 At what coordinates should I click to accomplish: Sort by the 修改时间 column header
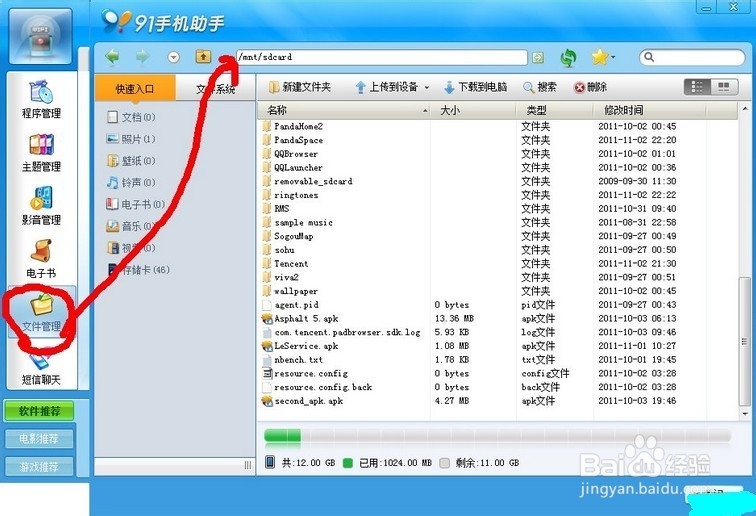point(649,110)
